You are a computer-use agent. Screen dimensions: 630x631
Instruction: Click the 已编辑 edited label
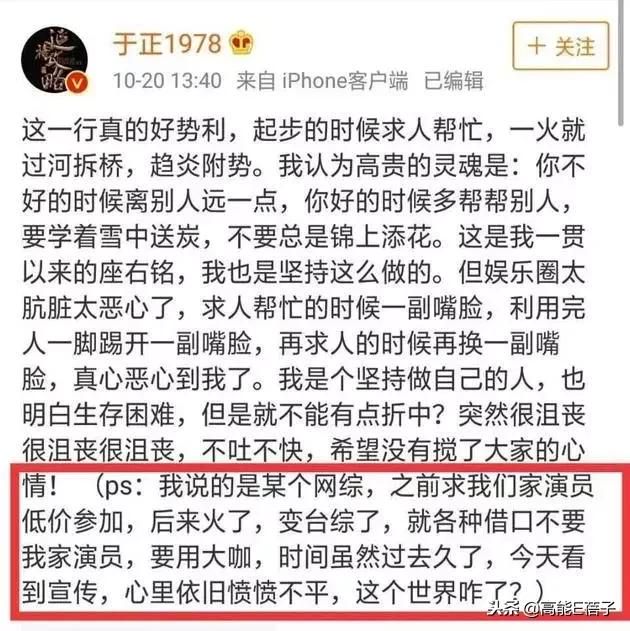[x=453, y=80]
